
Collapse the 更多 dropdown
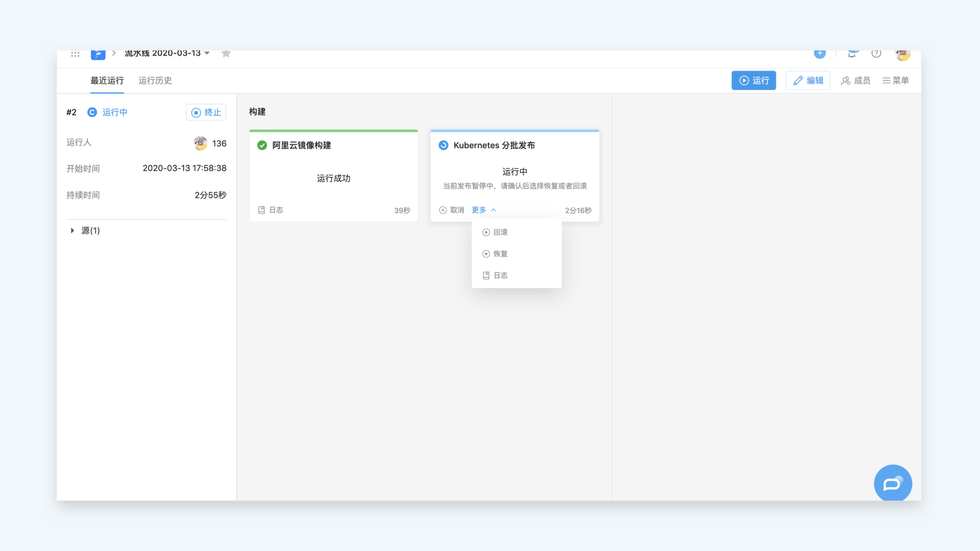[x=484, y=210]
